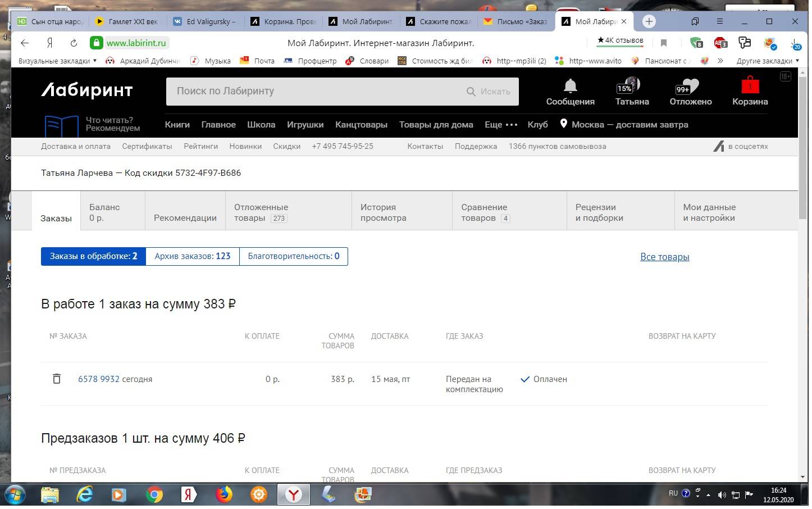
Task: Expand Визуальные закладки dropdown
Action: pos(57,61)
